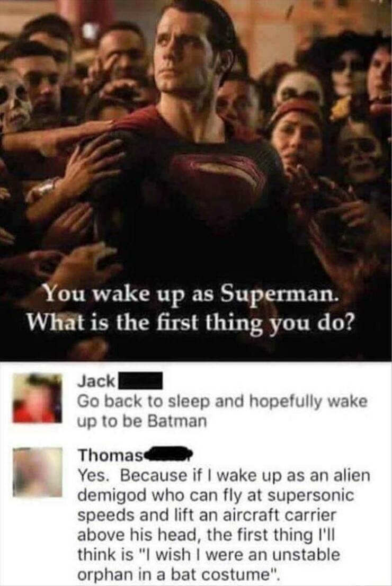
Task: Open Thomas's blurred profile picture
Action: point(38,472)
